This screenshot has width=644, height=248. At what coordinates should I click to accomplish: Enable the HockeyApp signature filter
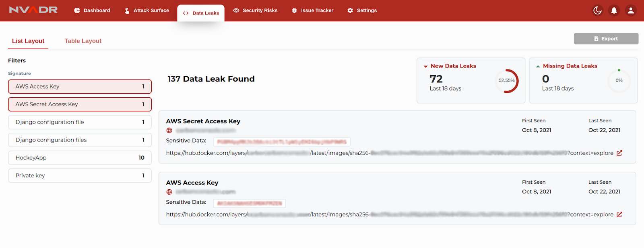[x=80, y=158]
